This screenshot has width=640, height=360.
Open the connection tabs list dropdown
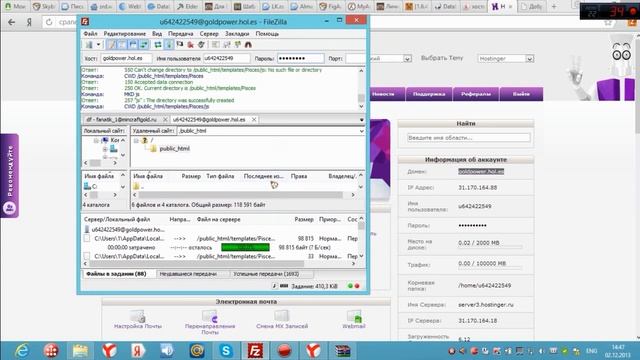361,120
